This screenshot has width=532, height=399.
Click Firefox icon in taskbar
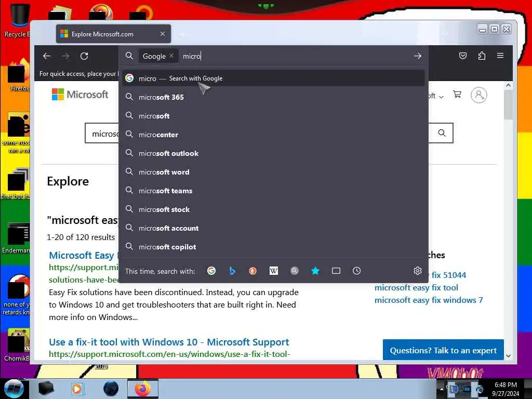tap(143, 389)
